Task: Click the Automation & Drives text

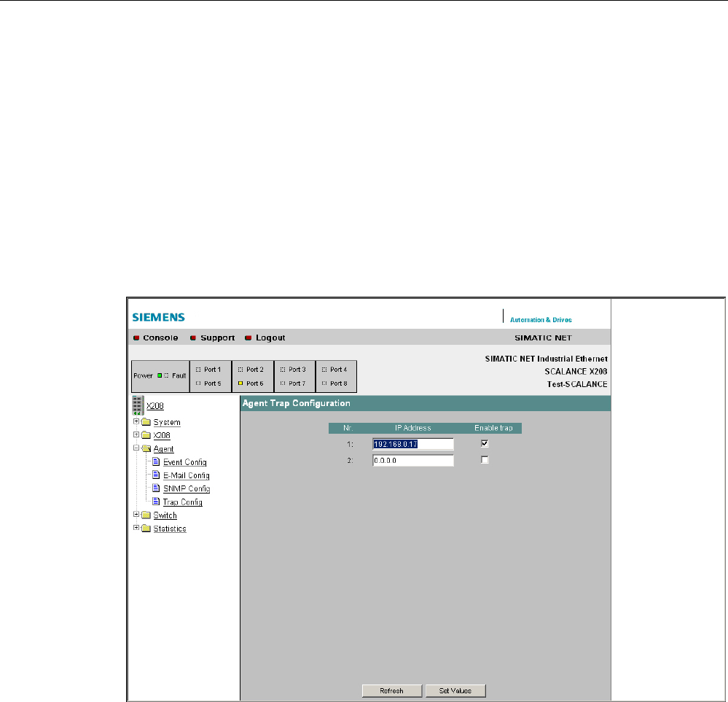Action: click(541, 319)
